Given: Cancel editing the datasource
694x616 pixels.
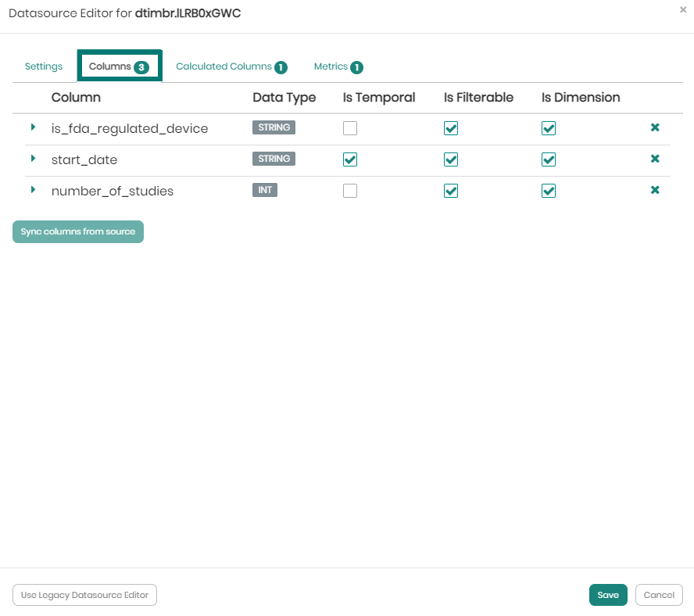Looking at the screenshot, I should pyautogui.click(x=659, y=595).
